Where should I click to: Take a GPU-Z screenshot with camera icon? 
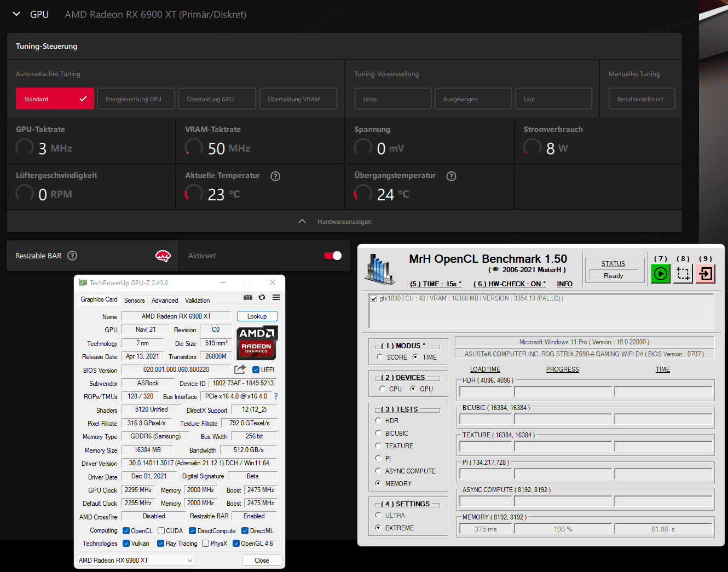tap(248, 297)
